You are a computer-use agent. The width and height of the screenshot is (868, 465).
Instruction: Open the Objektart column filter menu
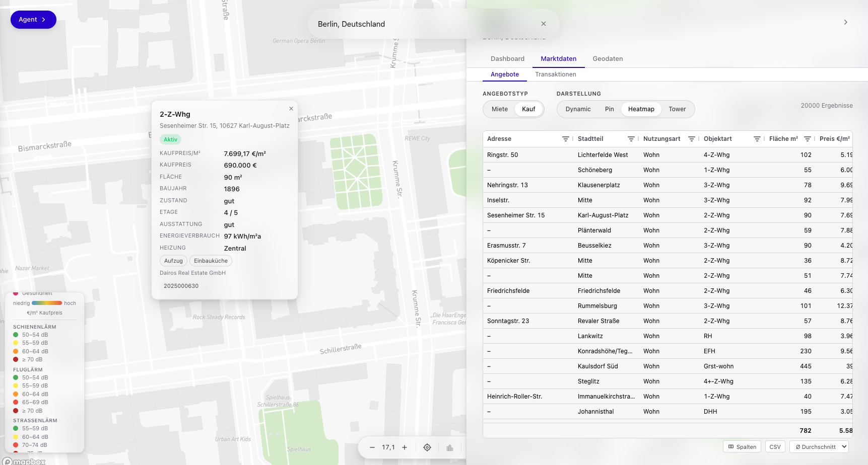(757, 139)
